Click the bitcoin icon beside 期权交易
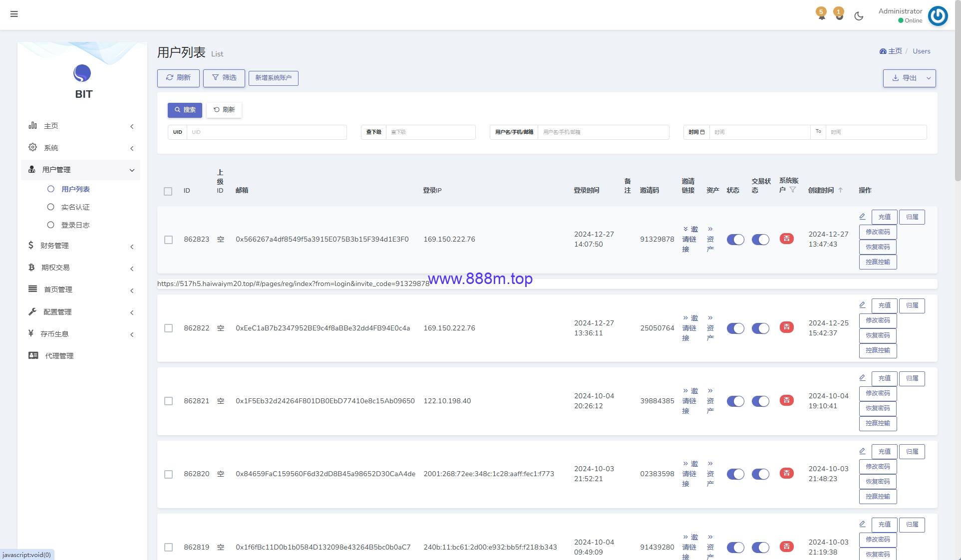Image resolution: width=961 pixels, height=560 pixels. click(x=31, y=267)
